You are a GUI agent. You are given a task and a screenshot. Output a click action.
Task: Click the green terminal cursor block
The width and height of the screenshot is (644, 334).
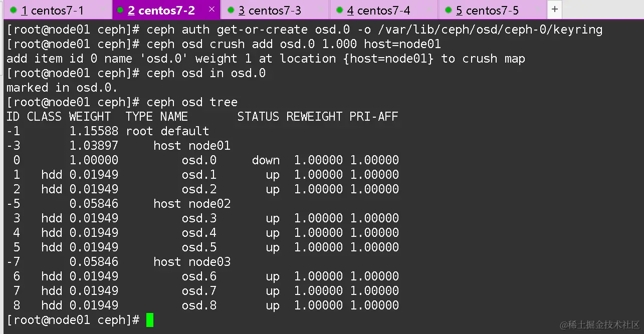pos(150,320)
